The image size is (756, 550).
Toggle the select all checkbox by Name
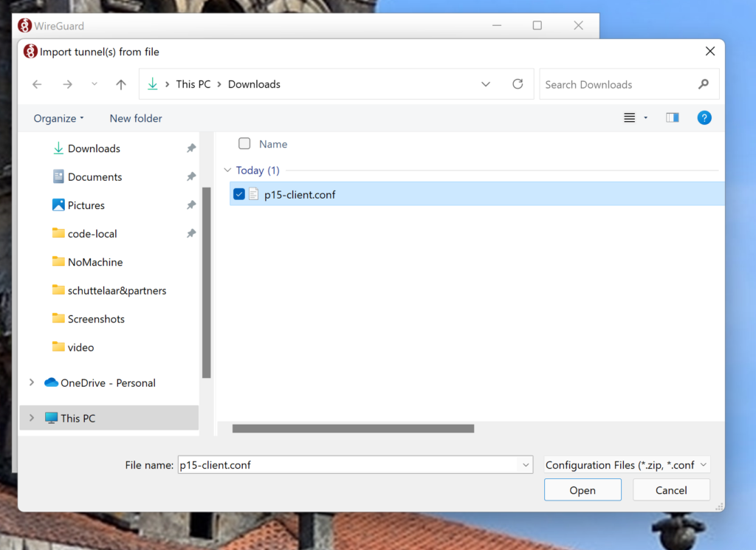[x=244, y=144]
